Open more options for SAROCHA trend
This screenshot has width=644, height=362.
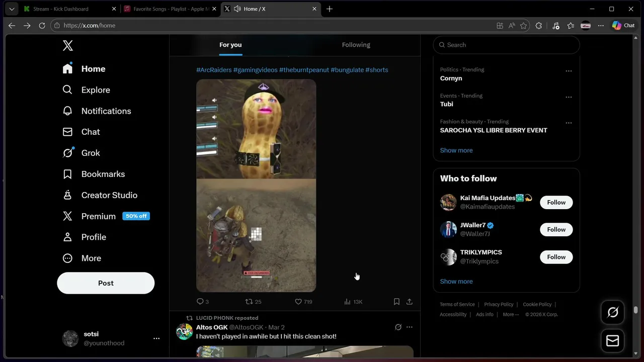pos(569,123)
